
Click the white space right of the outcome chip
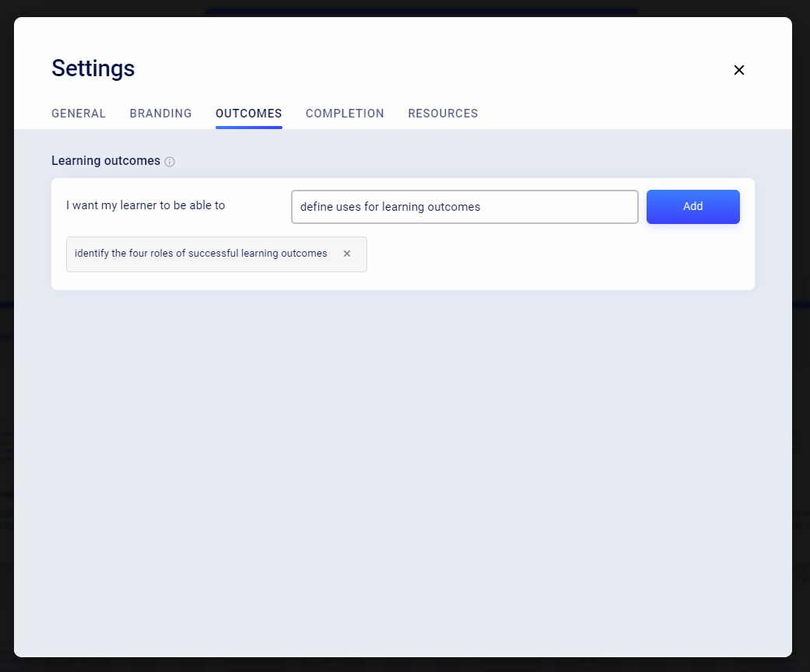(x=560, y=254)
